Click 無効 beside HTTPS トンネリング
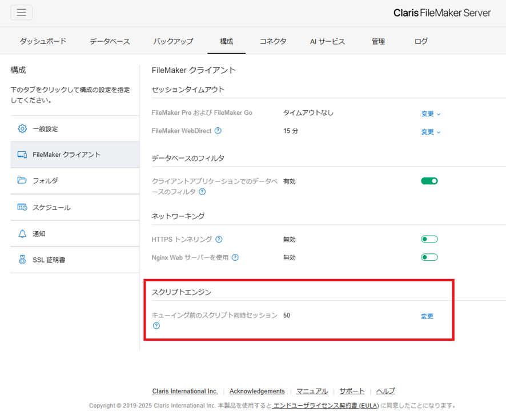 [289, 239]
